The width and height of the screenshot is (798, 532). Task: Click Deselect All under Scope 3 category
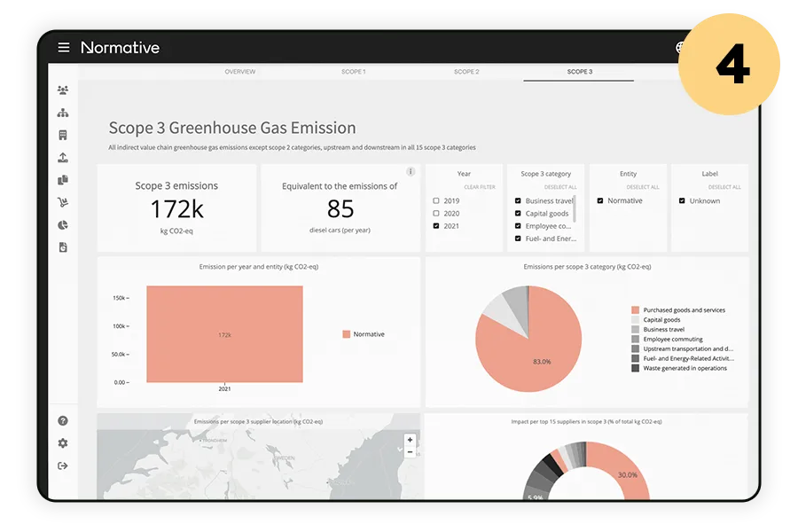pos(560,187)
